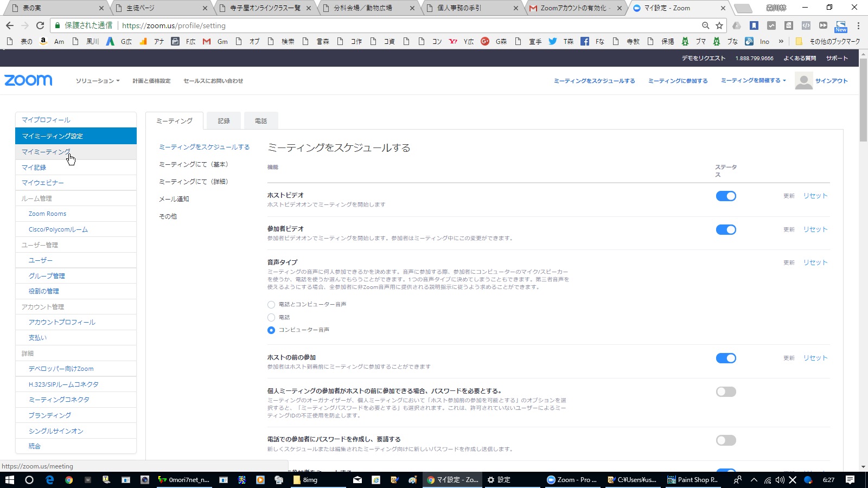Switch to browser tab 生徒ページ
The image size is (868, 488).
(160, 8)
